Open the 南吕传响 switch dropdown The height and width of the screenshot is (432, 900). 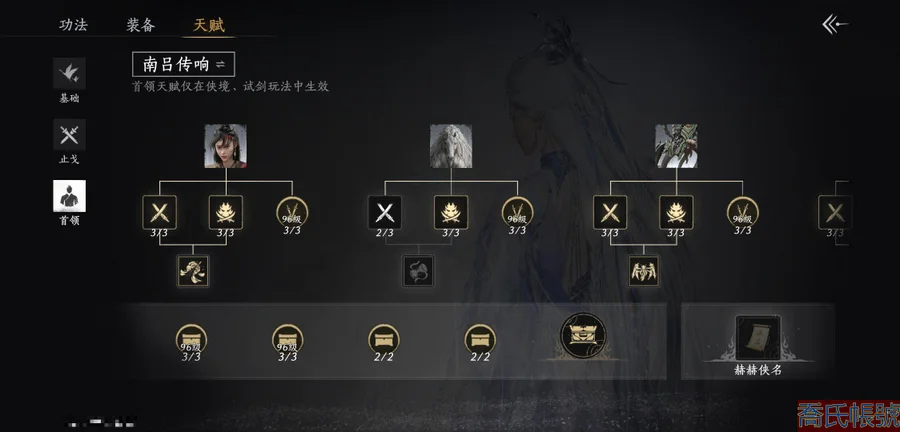184,64
